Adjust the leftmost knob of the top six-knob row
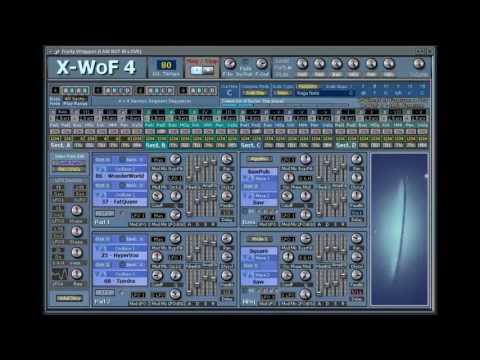Viewport: 480px width, 360px height. [x=302, y=63]
